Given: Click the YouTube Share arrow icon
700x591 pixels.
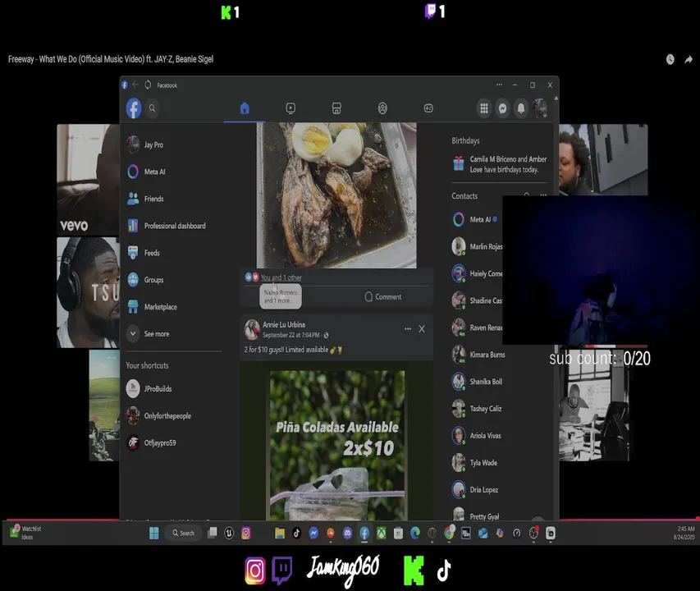Looking at the screenshot, I should (x=689, y=59).
